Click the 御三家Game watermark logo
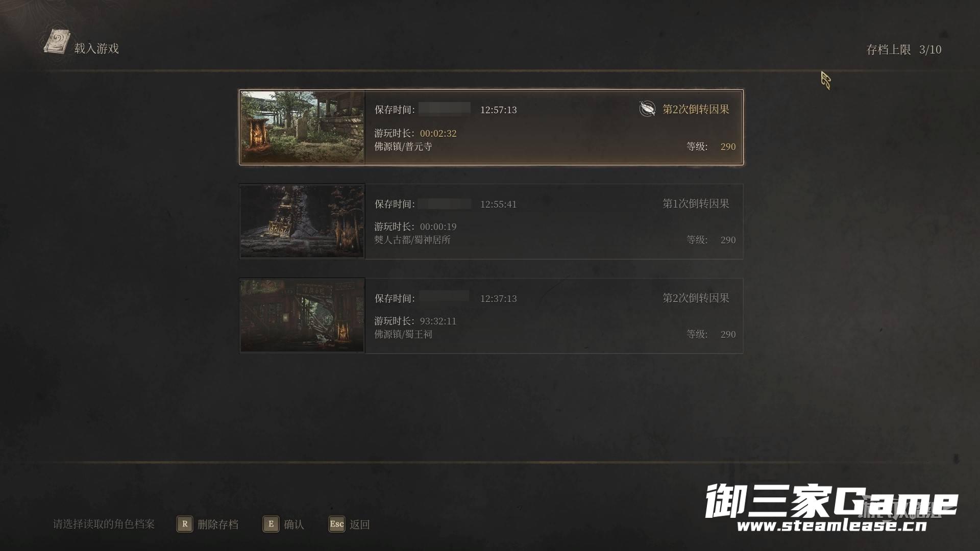 (832, 508)
